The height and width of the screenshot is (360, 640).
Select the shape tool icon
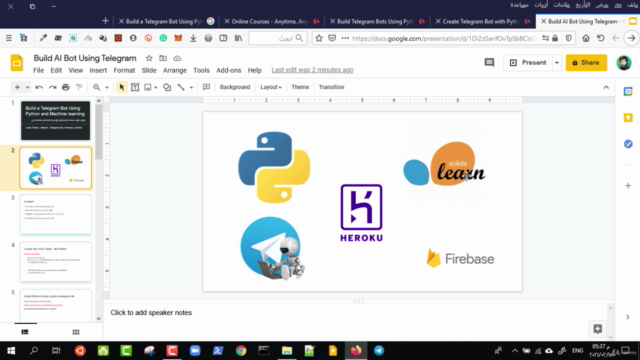tap(167, 87)
